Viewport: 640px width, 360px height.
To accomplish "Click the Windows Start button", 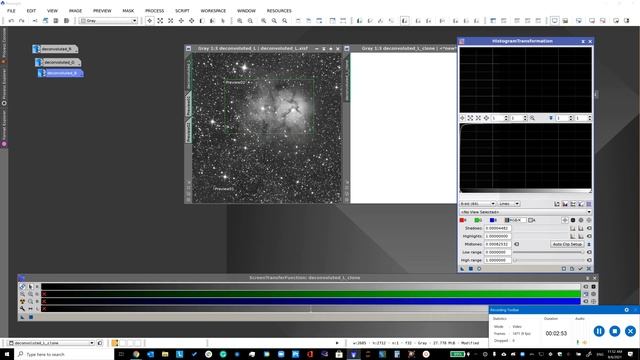I will [7, 354].
